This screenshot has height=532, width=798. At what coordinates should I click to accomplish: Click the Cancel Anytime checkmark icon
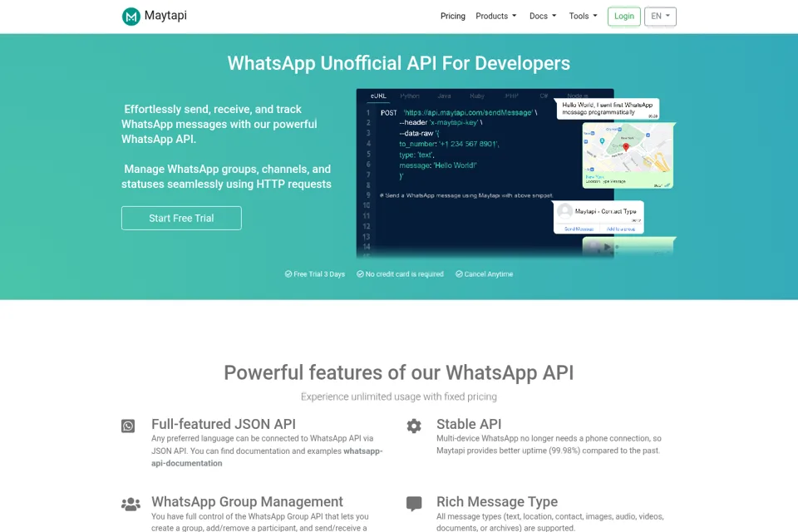click(459, 273)
